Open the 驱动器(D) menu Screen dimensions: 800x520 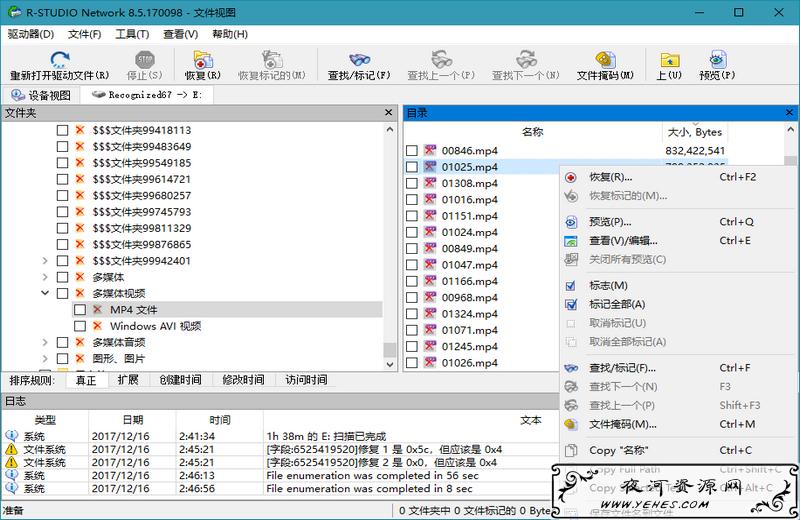pyautogui.click(x=31, y=34)
